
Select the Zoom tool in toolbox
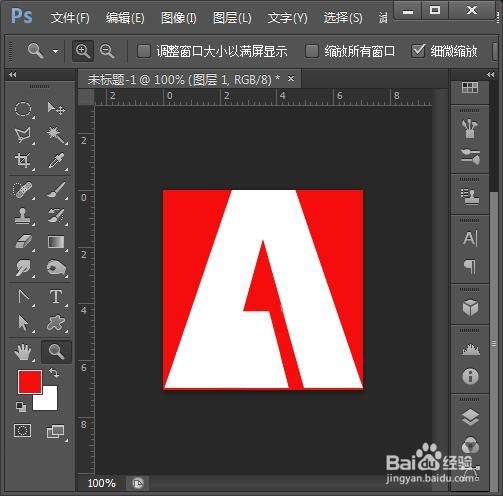pos(56,352)
